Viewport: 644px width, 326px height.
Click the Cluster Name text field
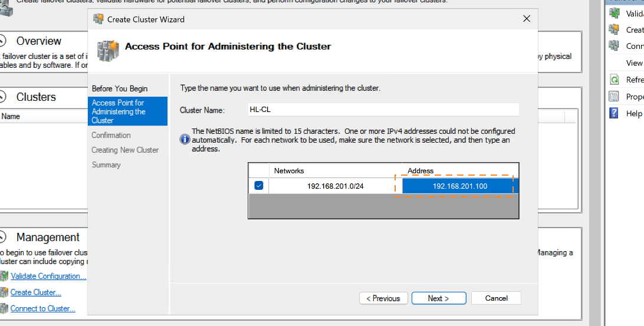[x=382, y=110]
